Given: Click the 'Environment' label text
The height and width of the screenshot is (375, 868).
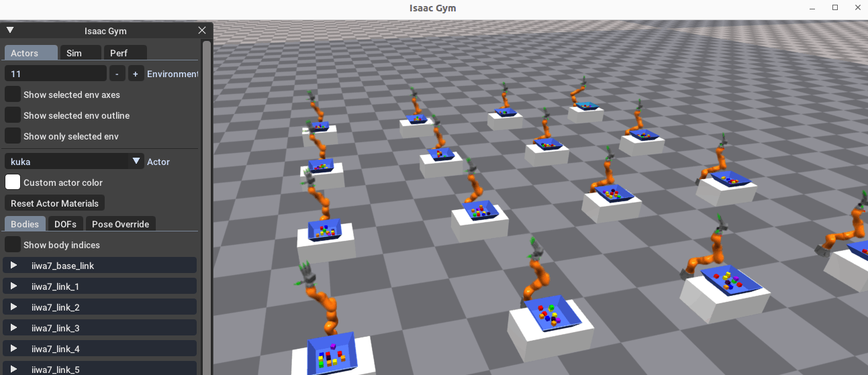Looking at the screenshot, I should pos(173,74).
